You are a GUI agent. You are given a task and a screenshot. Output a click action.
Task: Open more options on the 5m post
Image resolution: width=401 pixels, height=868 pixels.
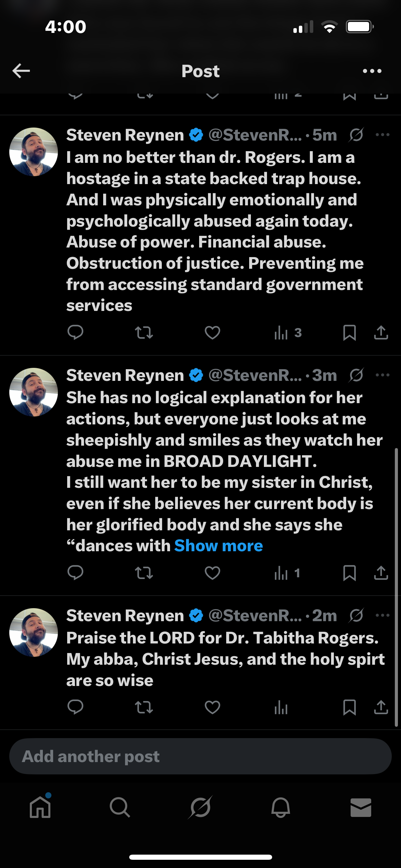click(x=382, y=135)
